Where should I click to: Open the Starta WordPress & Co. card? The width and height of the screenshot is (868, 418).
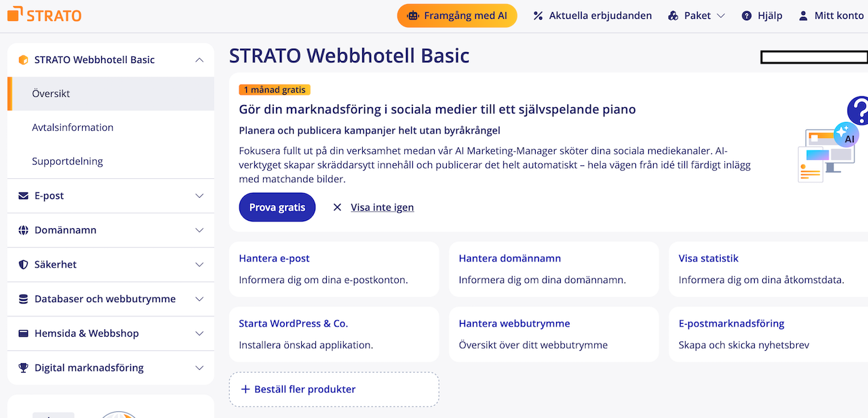(334, 334)
